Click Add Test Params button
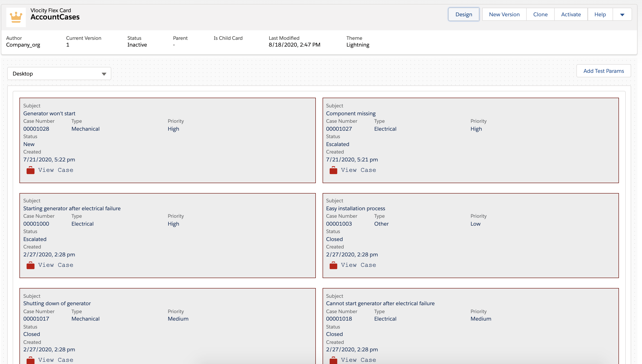642x364 pixels. (604, 71)
